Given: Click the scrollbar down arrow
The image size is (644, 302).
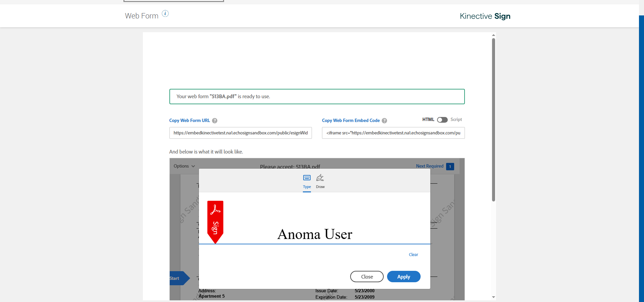Looking at the screenshot, I should click(493, 297).
